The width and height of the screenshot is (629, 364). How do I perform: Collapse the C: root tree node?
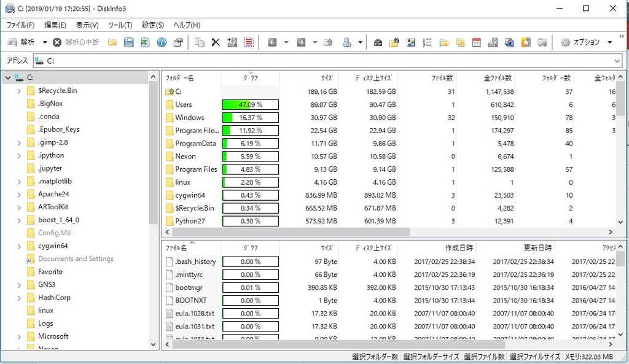point(8,78)
